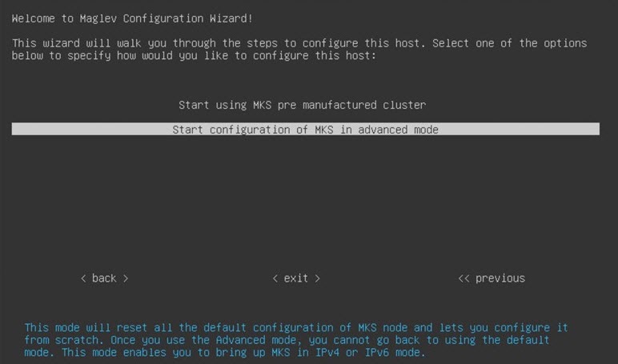Click the Welcome to Maglev Configuration Wizard heading
Screen dimensions: 618x364
click(x=132, y=18)
